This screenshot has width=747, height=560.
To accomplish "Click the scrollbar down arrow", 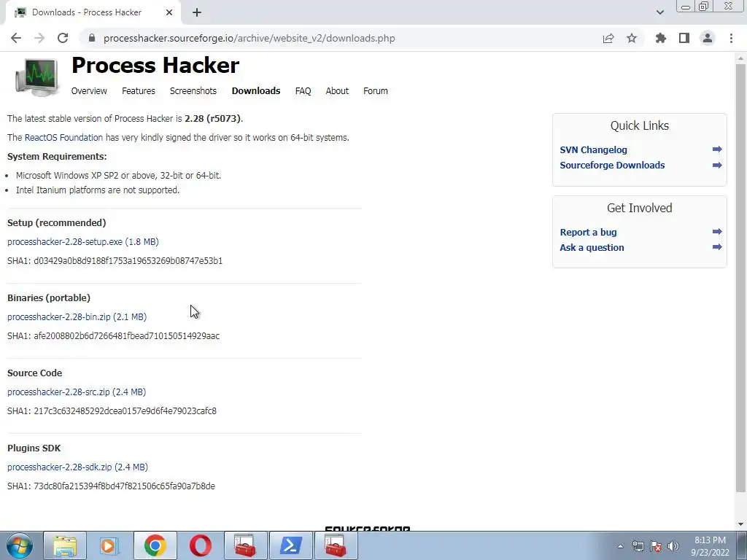I will coord(740,525).
